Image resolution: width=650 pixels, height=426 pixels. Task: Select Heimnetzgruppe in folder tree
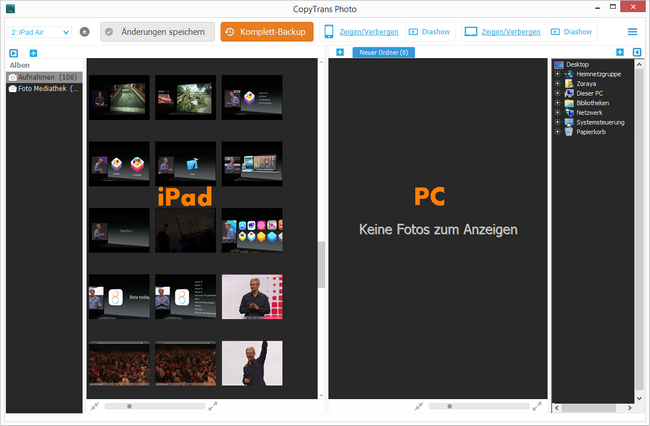pyautogui.click(x=599, y=74)
